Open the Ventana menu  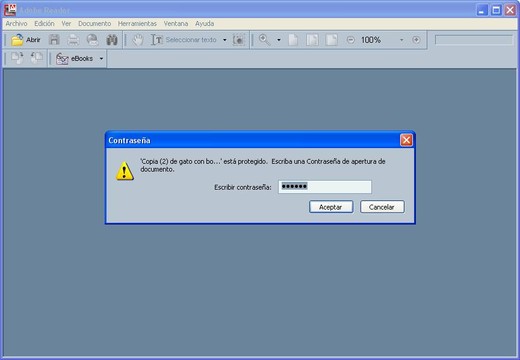(x=176, y=24)
